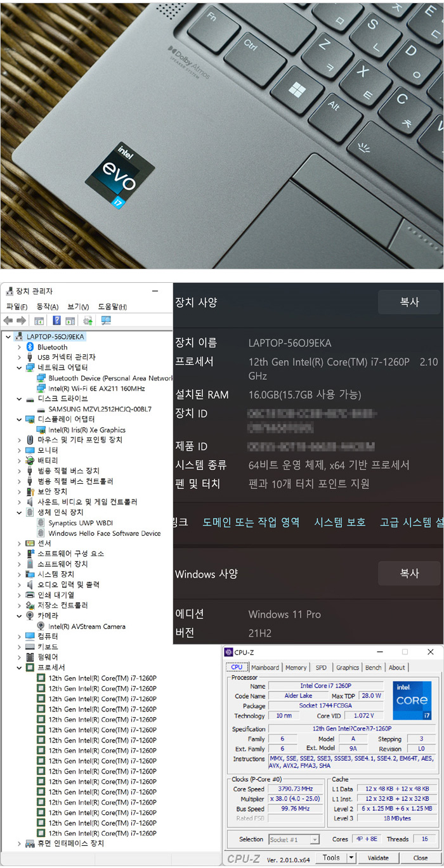Screen dimensions: 444x868
Task: Collapse the LAPTOP-56OJ9EKA root node
Action: (x=8, y=337)
